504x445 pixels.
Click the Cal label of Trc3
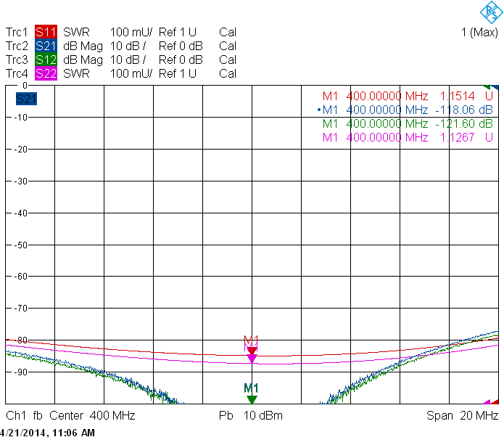pyautogui.click(x=228, y=60)
